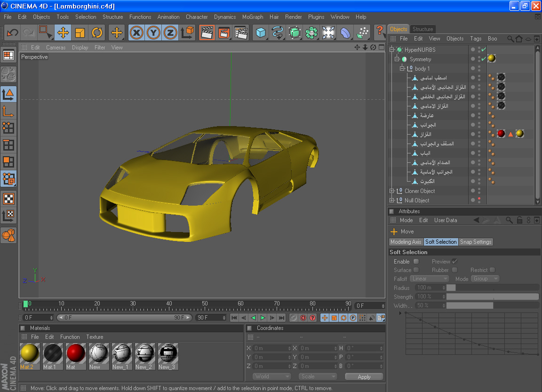This screenshot has height=392, width=542.
Task: Open the Array modeling objects icon
Action: click(x=311, y=33)
